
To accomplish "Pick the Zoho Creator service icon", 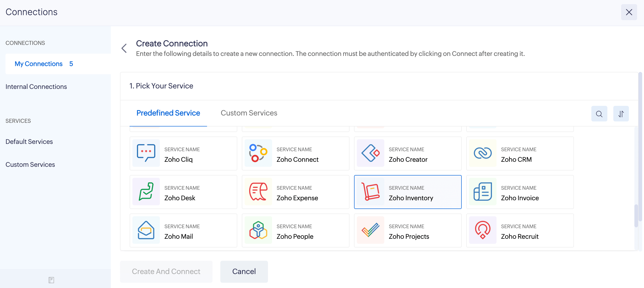I will pyautogui.click(x=370, y=153).
